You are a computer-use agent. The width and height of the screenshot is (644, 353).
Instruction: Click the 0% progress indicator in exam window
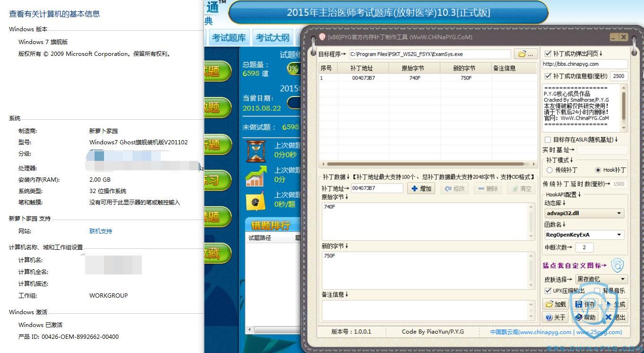pyautogui.click(x=293, y=69)
